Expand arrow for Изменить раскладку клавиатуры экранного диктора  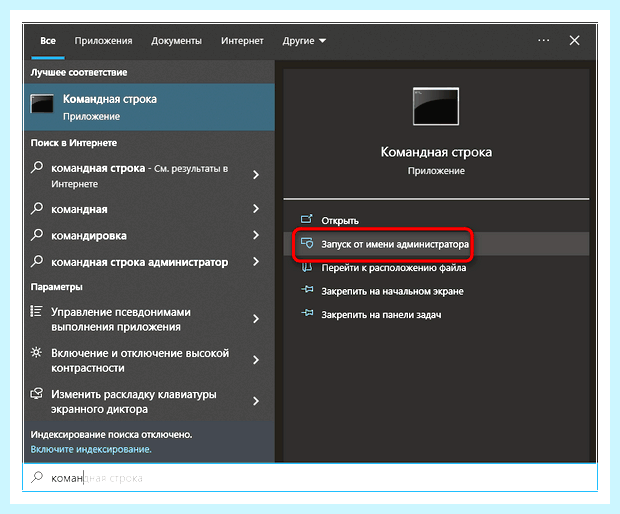pyautogui.click(x=256, y=401)
